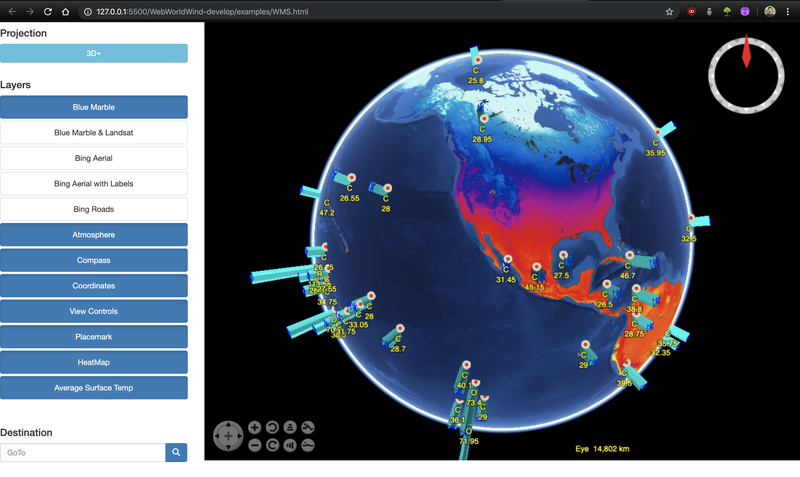The image size is (800, 477).
Task: Bookmark this page with the star
Action: click(x=669, y=11)
